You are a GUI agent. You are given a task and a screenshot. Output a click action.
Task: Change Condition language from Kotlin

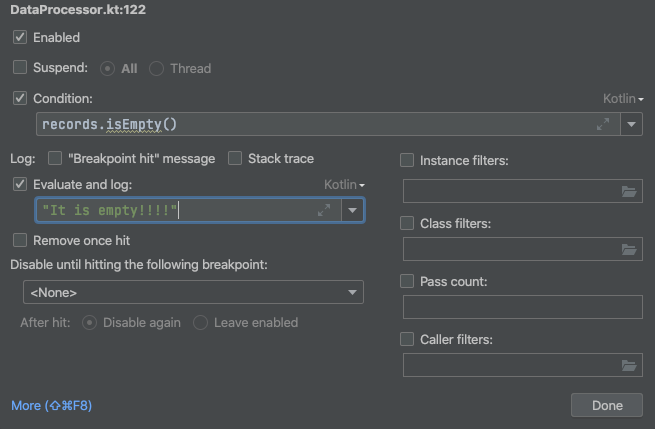623,99
